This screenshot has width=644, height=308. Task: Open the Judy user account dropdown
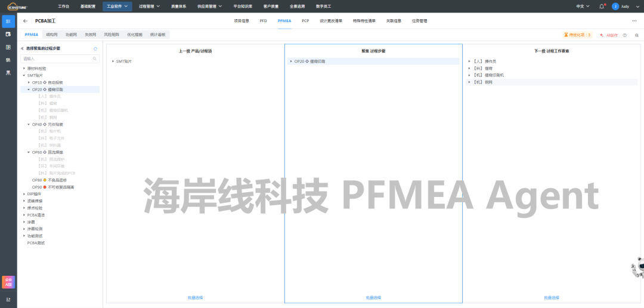(625, 6)
